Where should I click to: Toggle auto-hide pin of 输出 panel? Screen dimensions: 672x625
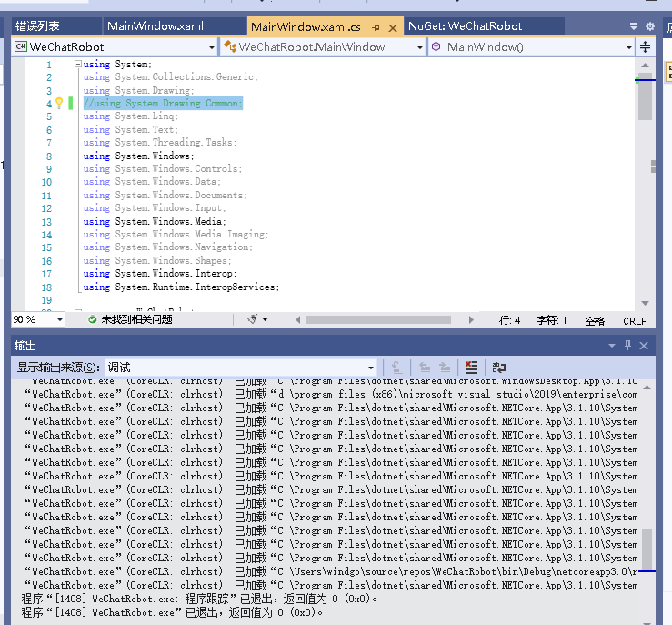[x=627, y=345]
